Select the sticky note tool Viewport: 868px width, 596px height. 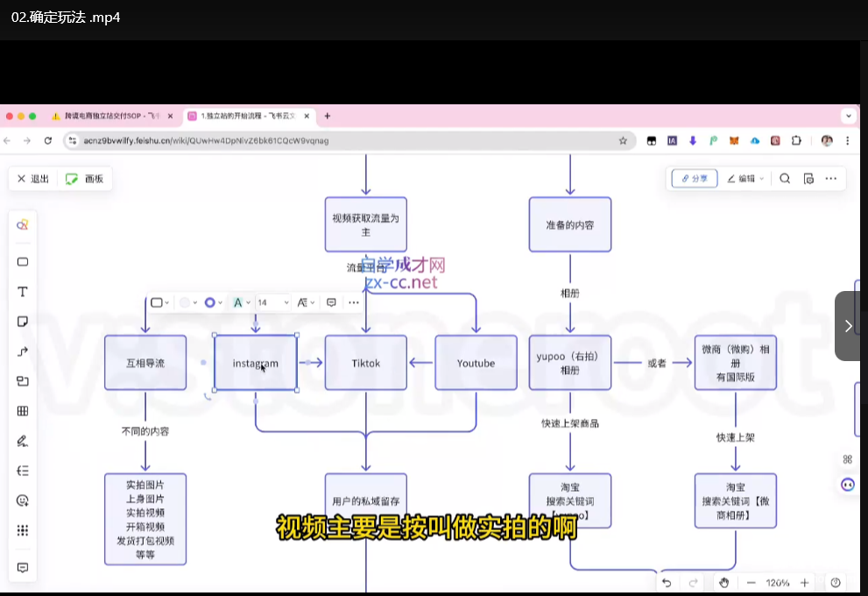pos(23,321)
